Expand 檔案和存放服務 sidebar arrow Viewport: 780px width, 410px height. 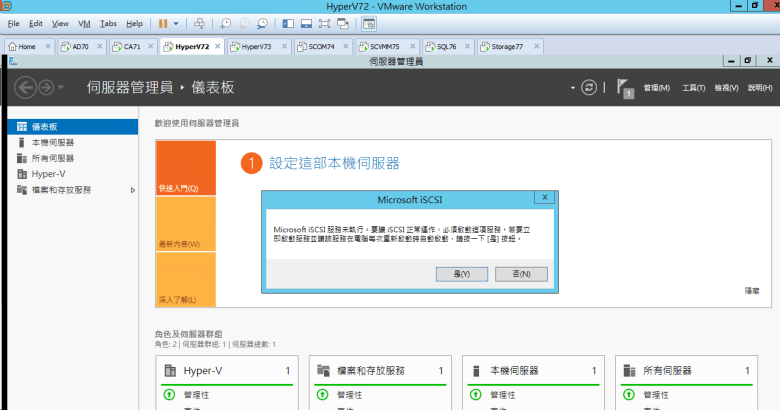133,189
